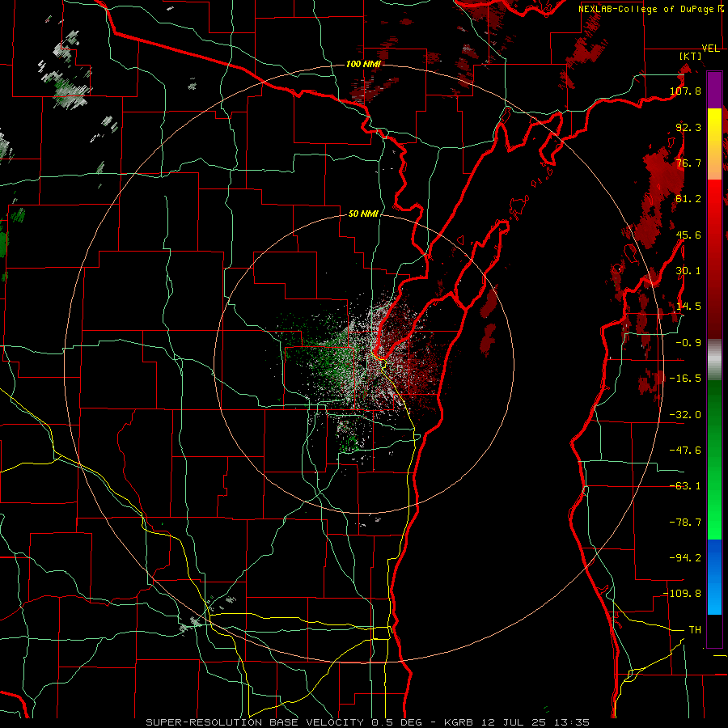Viewport: 728px width, 728px height.
Task: Click the -16.5 velocity scale value
Action: click(x=686, y=379)
